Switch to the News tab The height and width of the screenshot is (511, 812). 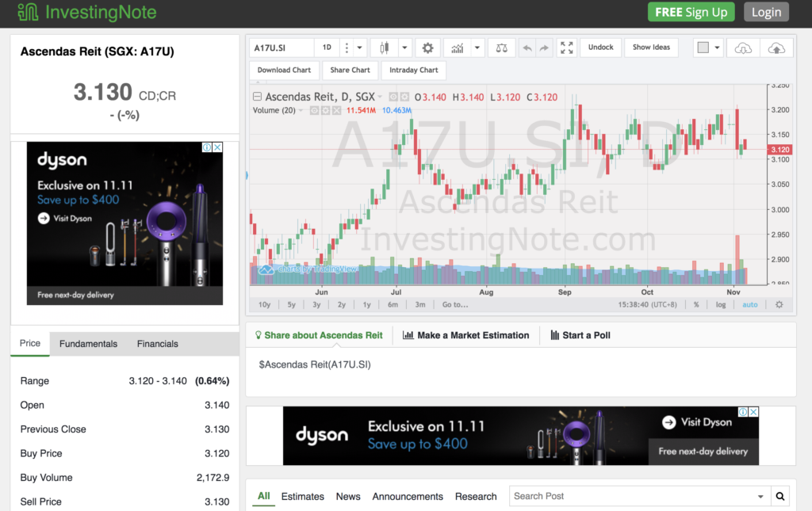[348, 497]
